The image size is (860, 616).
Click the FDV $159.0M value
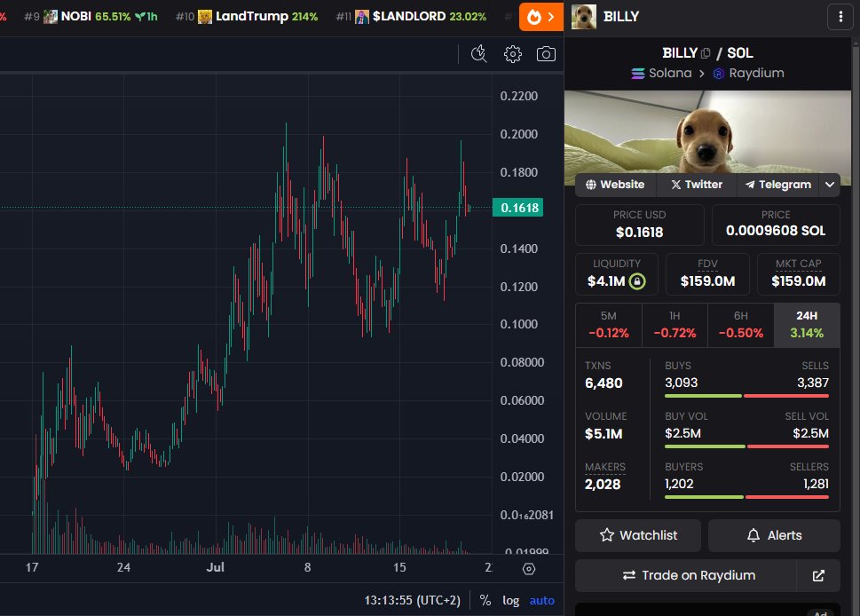coord(707,281)
